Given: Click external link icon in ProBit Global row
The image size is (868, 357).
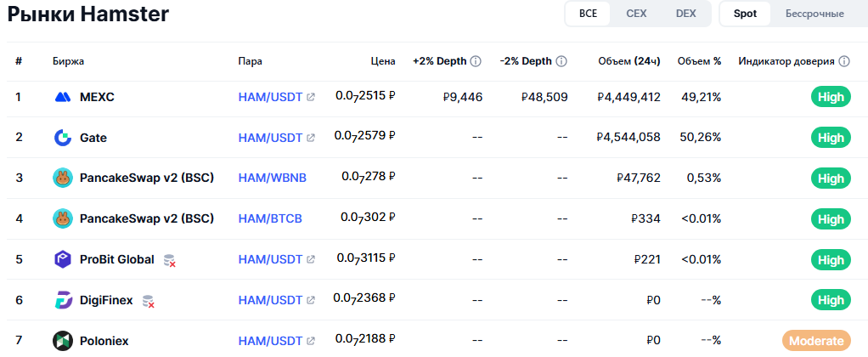Looking at the screenshot, I should click(311, 259).
